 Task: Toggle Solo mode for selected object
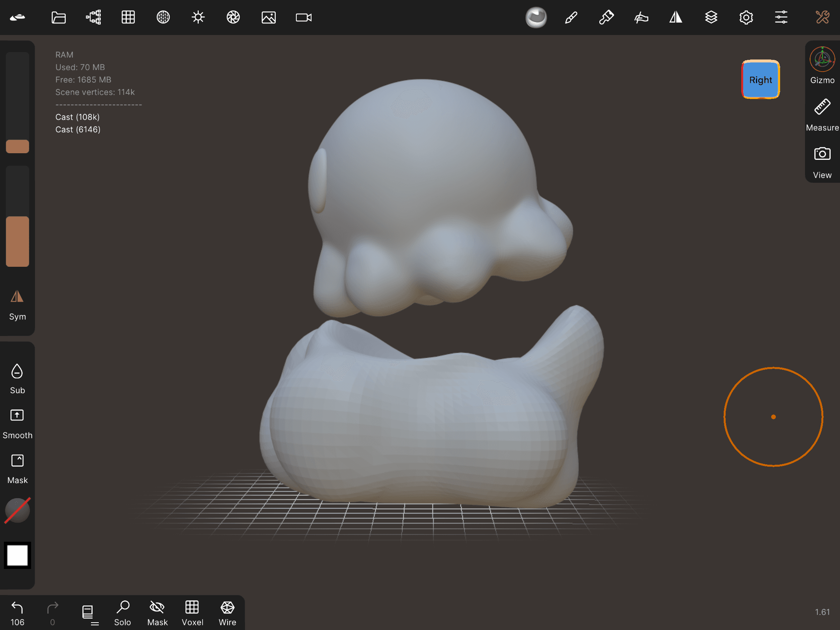(x=122, y=613)
